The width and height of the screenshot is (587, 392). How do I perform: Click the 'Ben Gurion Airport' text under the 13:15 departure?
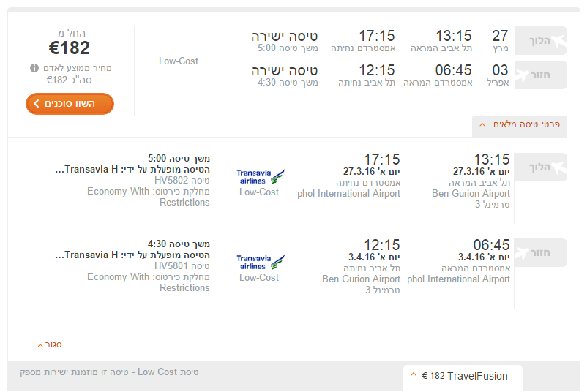point(471,194)
